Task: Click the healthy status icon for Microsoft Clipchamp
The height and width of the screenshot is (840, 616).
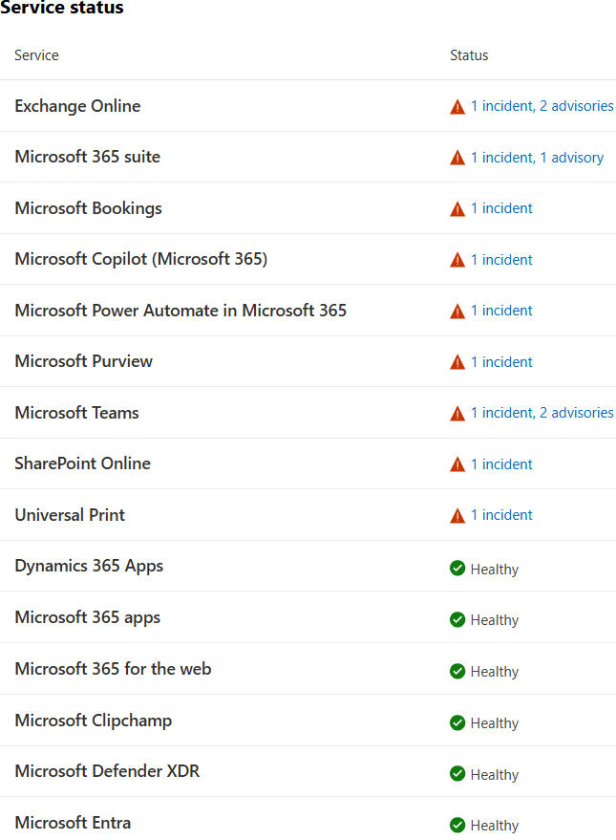Action: [457, 722]
